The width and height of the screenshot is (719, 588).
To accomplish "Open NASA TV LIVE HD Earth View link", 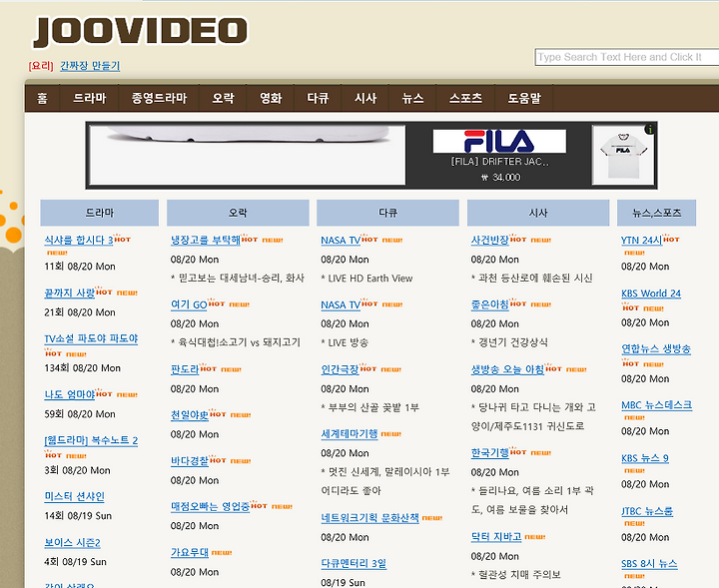I will 341,241.
